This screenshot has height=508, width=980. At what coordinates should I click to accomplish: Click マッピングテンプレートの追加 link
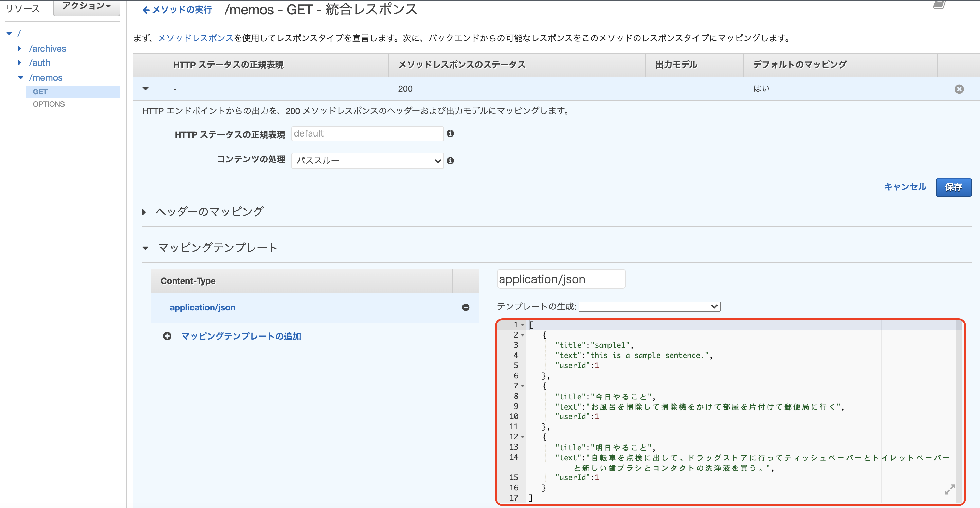tap(241, 337)
